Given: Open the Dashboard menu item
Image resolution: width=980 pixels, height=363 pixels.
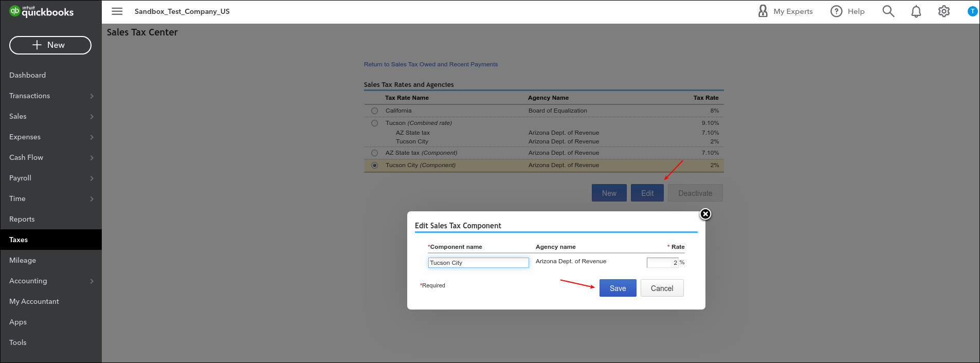Looking at the screenshot, I should pos(51,75).
